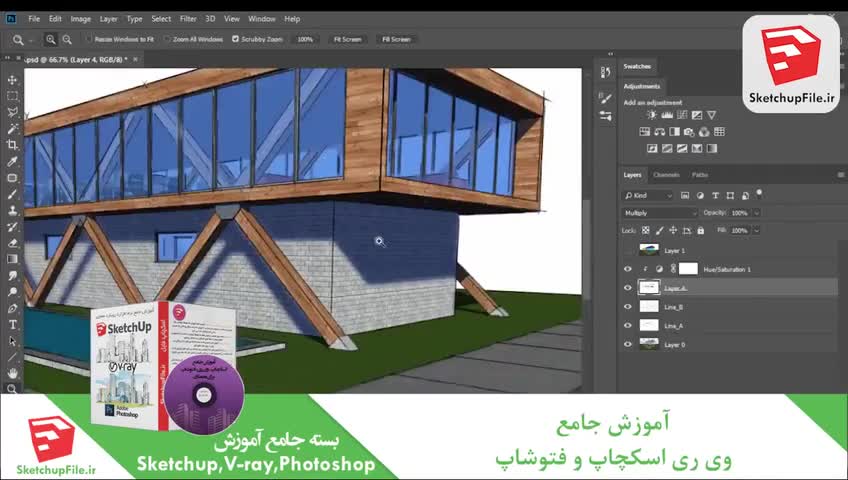
Task: Click the Fit Screen button
Action: point(347,39)
